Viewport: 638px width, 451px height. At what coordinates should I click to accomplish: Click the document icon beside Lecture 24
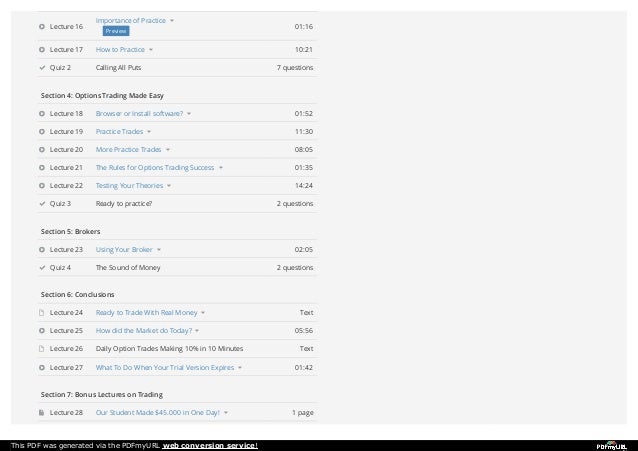click(41, 313)
